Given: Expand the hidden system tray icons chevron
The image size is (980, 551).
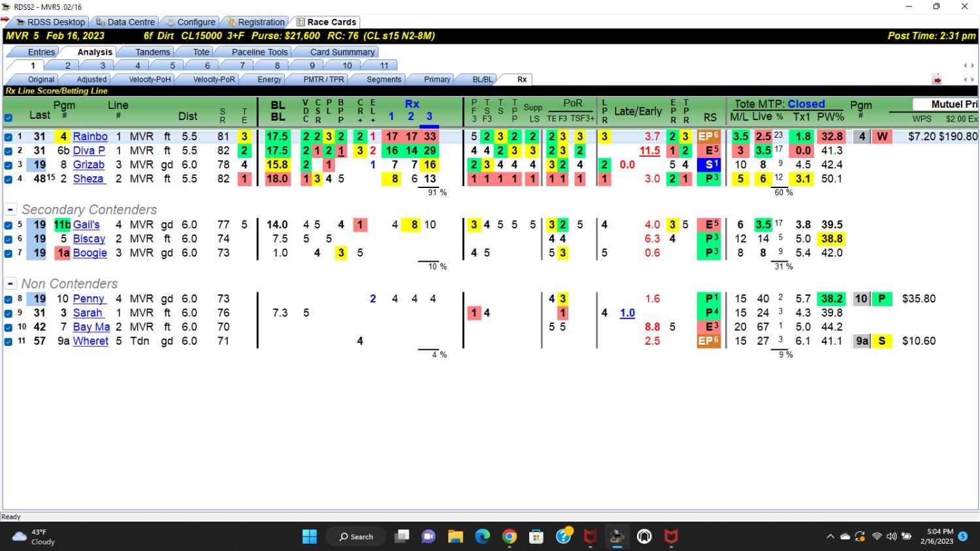Looking at the screenshot, I should [x=830, y=537].
